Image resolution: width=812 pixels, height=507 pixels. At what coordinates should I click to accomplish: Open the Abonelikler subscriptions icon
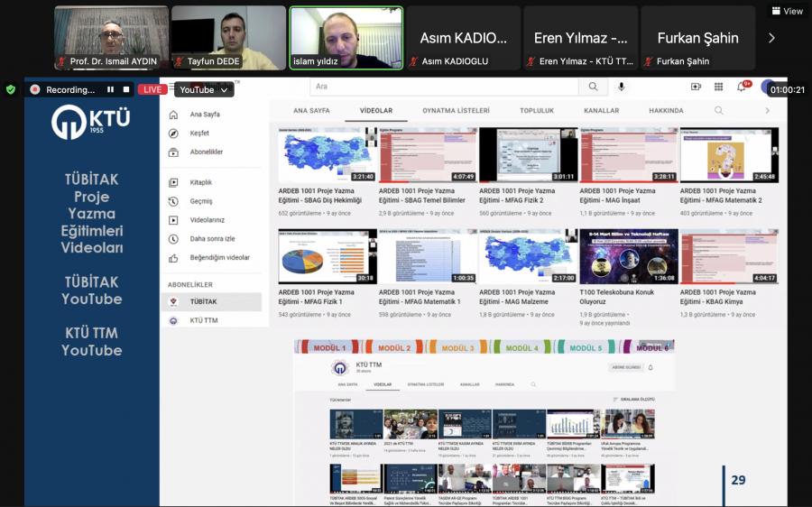click(x=173, y=152)
